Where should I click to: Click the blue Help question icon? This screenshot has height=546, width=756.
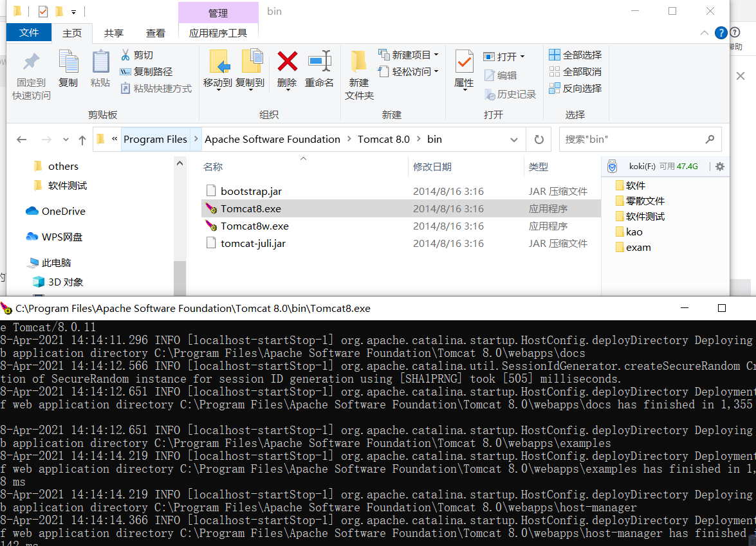pos(721,33)
